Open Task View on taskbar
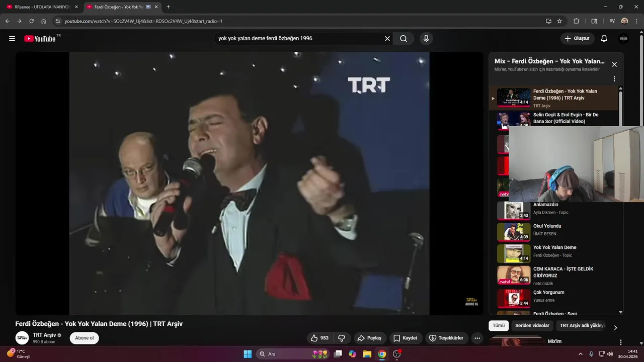This screenshot has height=362, width=644. tap(338, 354)
